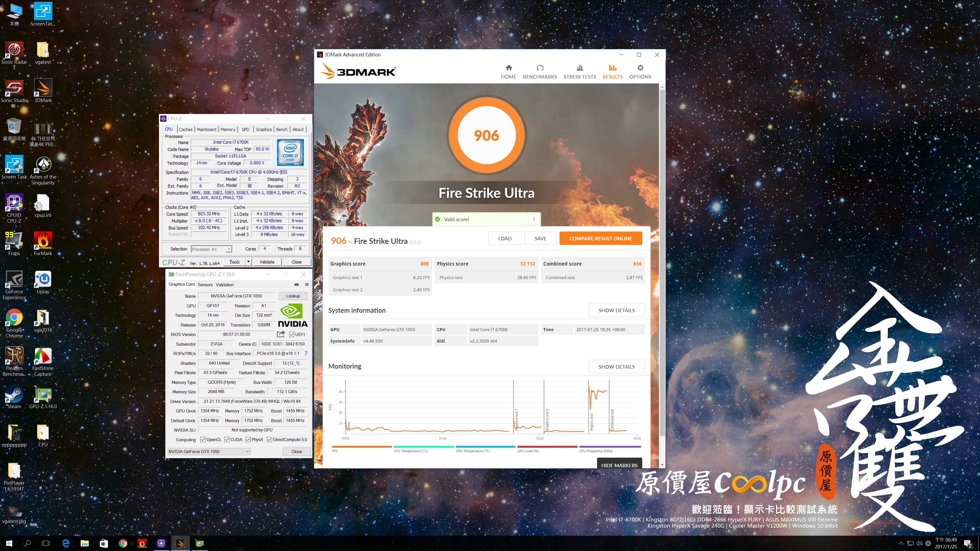Image resolution: width=980 pixels, height=551 pixels.
Task: Click the Lookup button in GPU-Z
Action: click(292, 296)
